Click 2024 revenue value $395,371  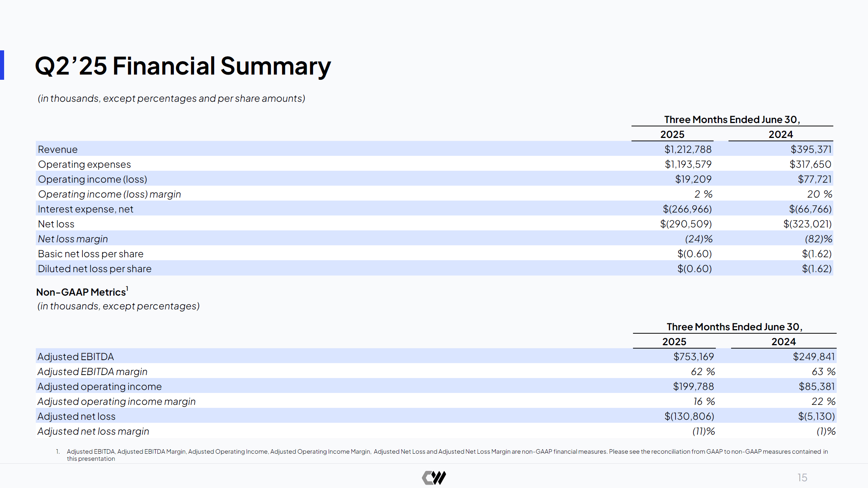[811, 149]
